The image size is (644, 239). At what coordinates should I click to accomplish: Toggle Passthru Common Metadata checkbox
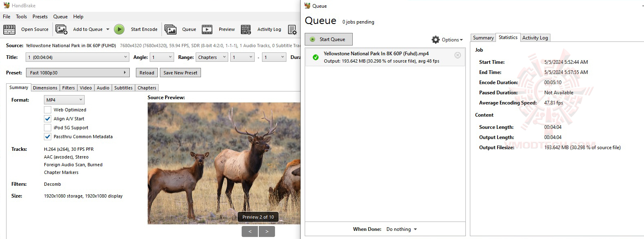[48, 137]
